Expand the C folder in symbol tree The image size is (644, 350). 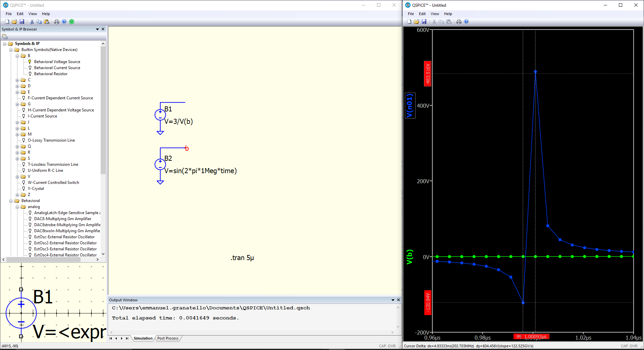17,80
